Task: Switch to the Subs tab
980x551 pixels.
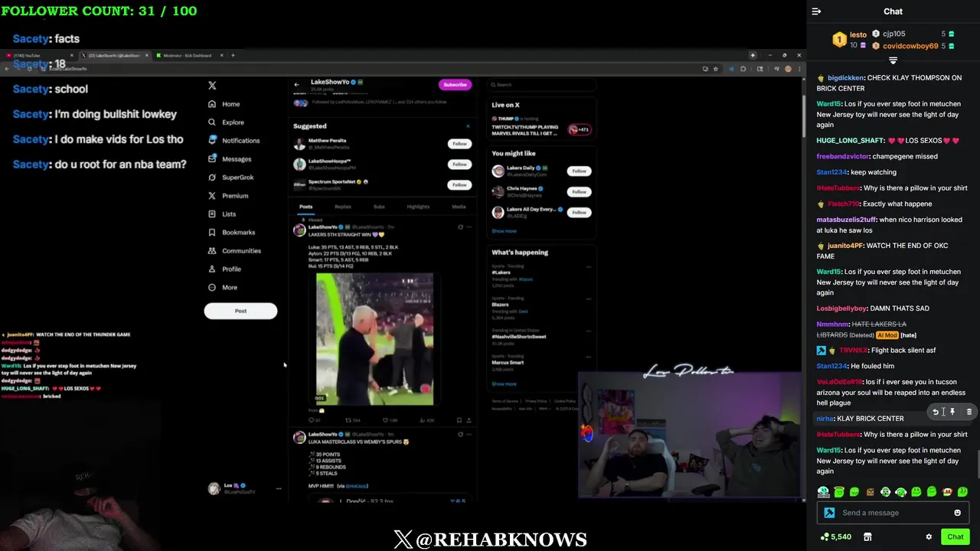Action: point(379,207)
